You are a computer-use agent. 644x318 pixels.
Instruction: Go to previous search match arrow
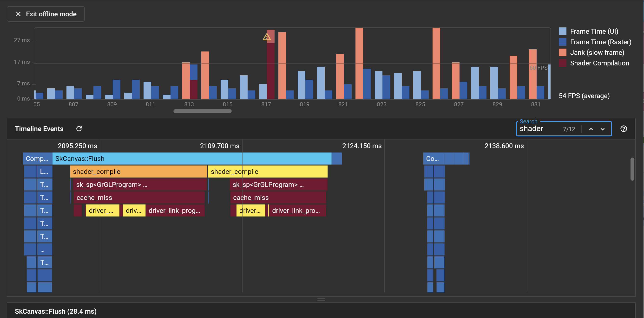click(x=591, y=129)
